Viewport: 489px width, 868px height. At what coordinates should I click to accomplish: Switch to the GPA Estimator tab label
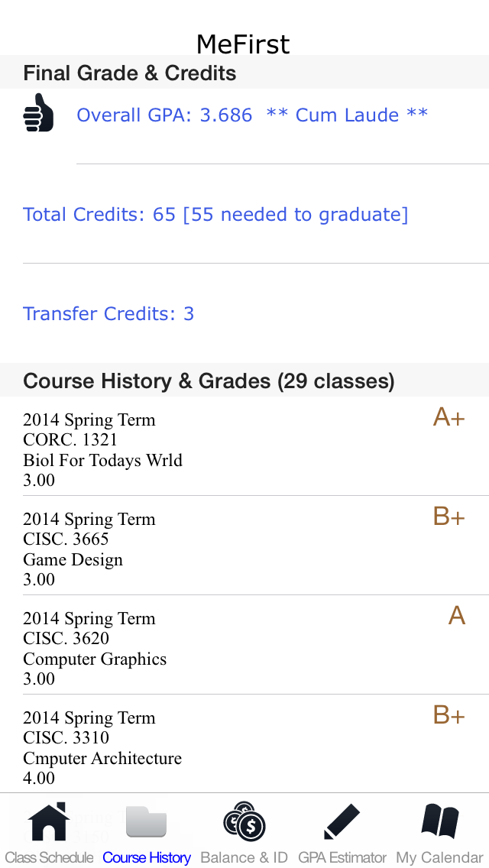(342, 857)
